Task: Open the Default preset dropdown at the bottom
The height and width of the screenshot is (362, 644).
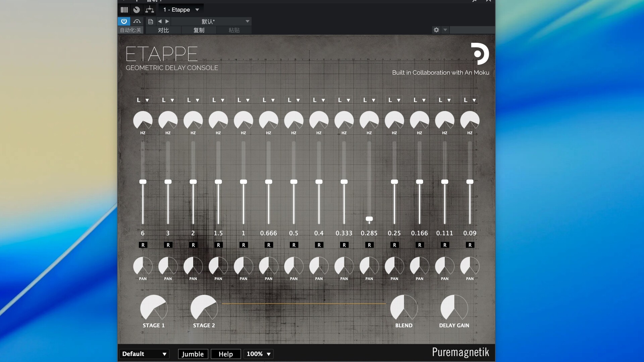Action: tap(144, 354)
